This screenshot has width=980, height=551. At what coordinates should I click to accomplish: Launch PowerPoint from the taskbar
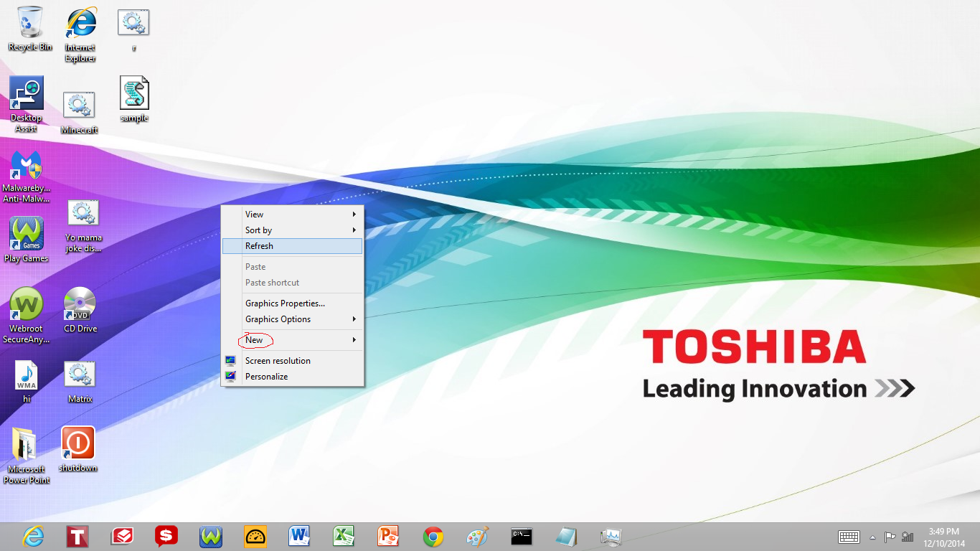(388, 536)
